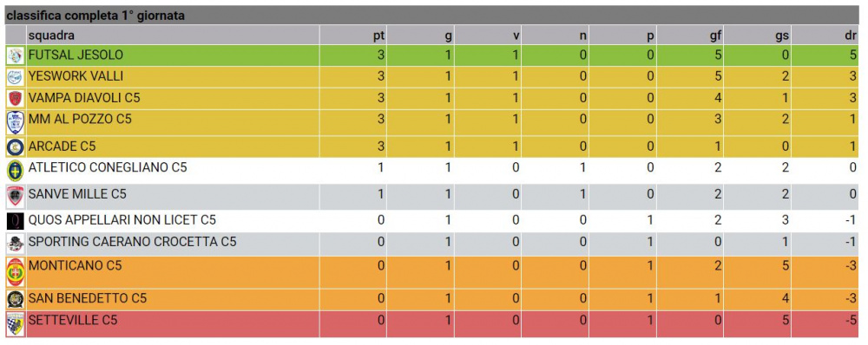Click the dr column header
The width and height of the screenshot is (868, 345).
click(x=852, y=36)
